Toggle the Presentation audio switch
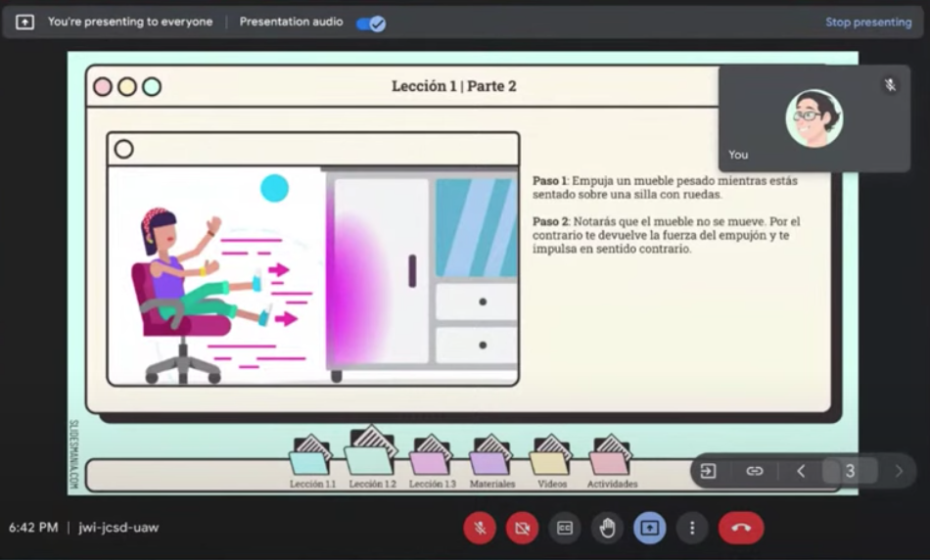Viewport: 930px width, 560px height. [x=370, y=23]
